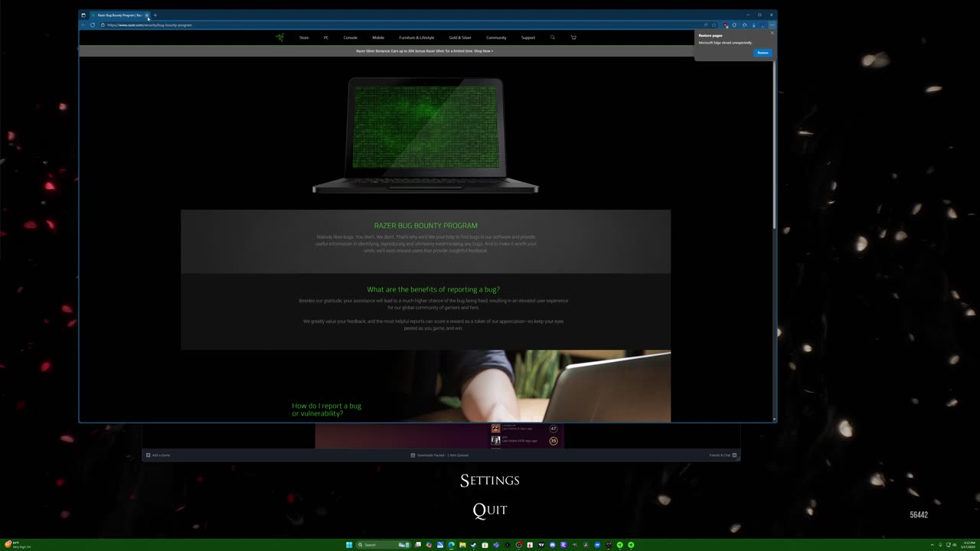
Task: Open the shopping cart icon
Action: [573, 37]
